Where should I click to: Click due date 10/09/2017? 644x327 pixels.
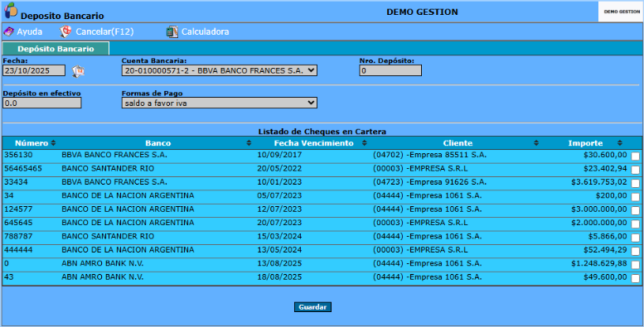pyautogui.click(x=279, y=155)
